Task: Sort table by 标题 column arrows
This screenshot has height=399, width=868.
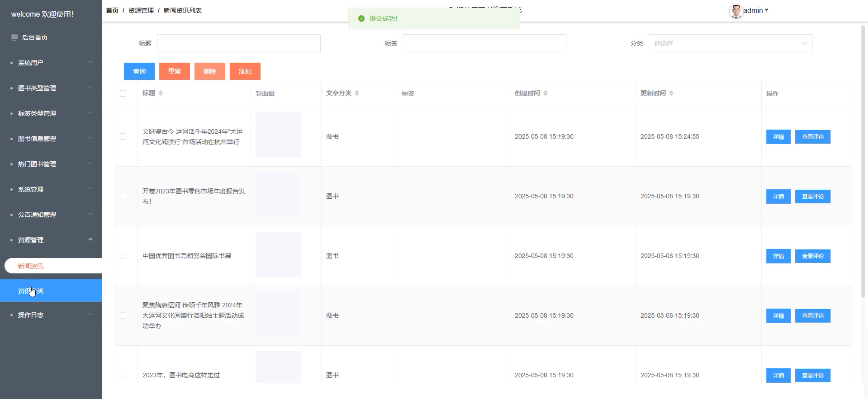Action: 161,93
